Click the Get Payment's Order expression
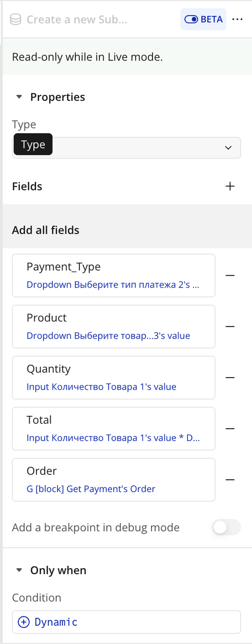The width and height of the screenshot is (252, 644). (x=91, y=489)
